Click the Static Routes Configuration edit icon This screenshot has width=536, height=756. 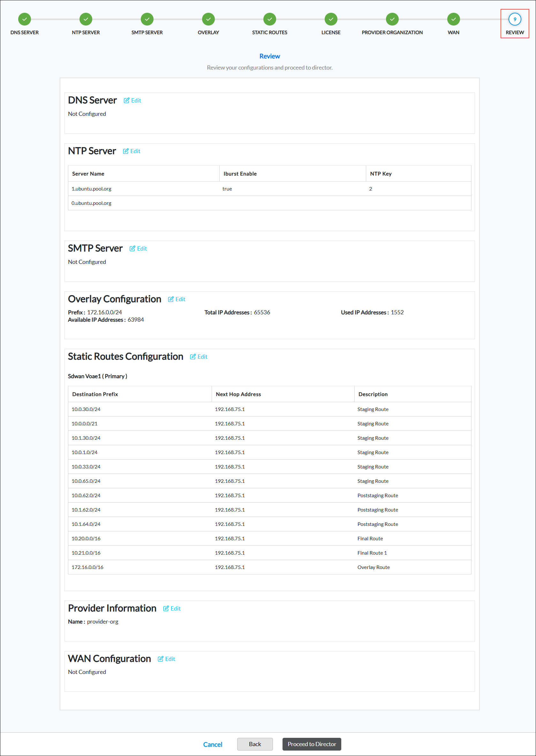click(193, 357)
